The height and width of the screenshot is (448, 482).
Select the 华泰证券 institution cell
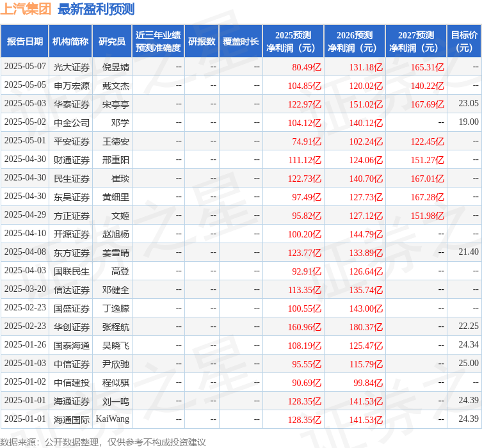click(x=72, y=104)
